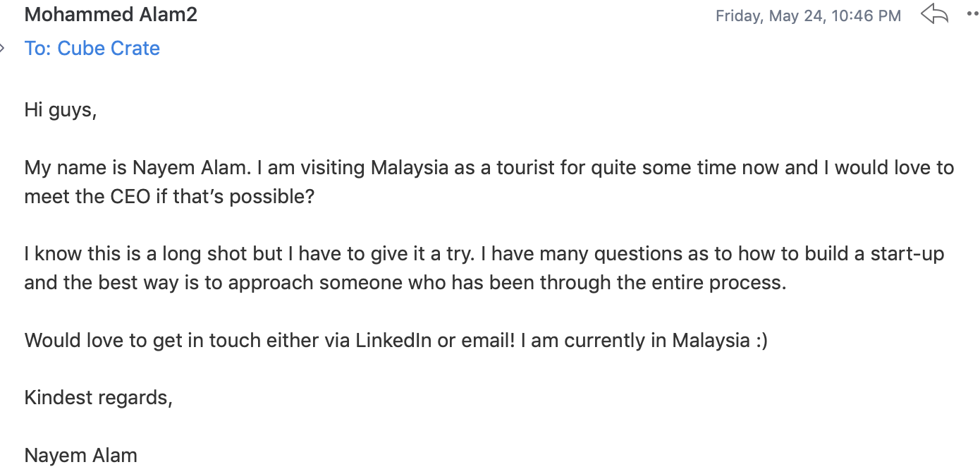Click the word 'LinkedIn' in the email
980x467 pixels.
point(393,340)
